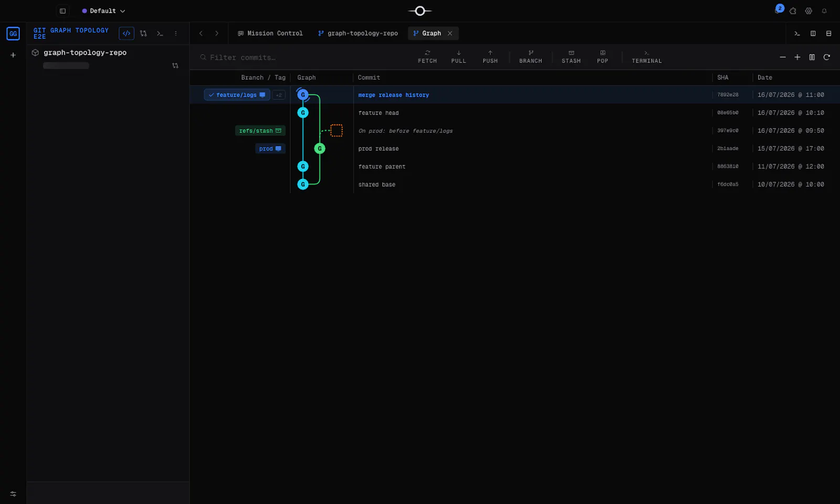Open the git changes icon in sidebar header
840x504 pixels.
(x=143, y=33)
